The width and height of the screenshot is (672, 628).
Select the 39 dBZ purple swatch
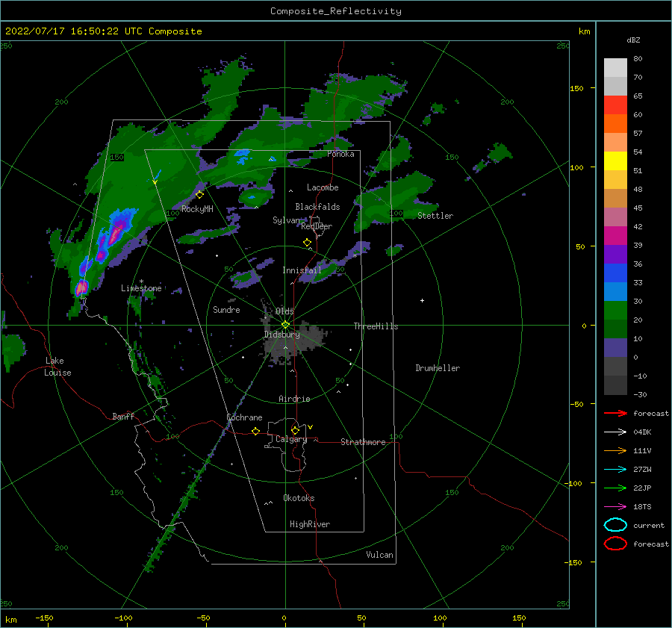(615, 254)
